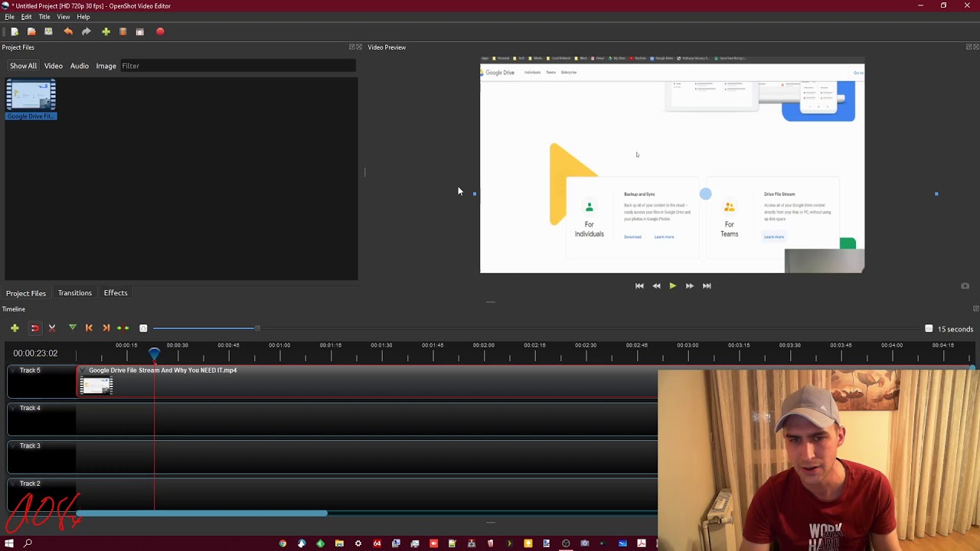The width and height of the screenshot is (980, 551).
Task: Click the green Import Files plus icon
Action: coord(106,31)
